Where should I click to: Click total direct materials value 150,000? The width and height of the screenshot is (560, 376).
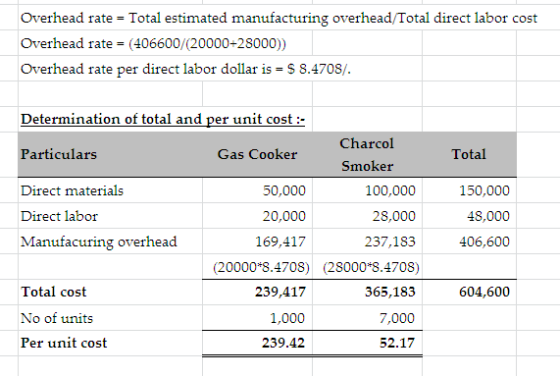pos(485,190)
